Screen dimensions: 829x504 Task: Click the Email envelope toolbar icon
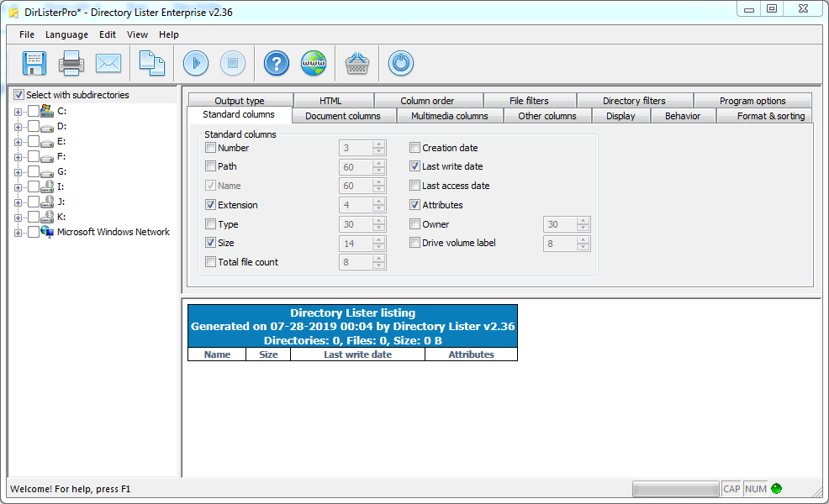(x=108, y=63)
